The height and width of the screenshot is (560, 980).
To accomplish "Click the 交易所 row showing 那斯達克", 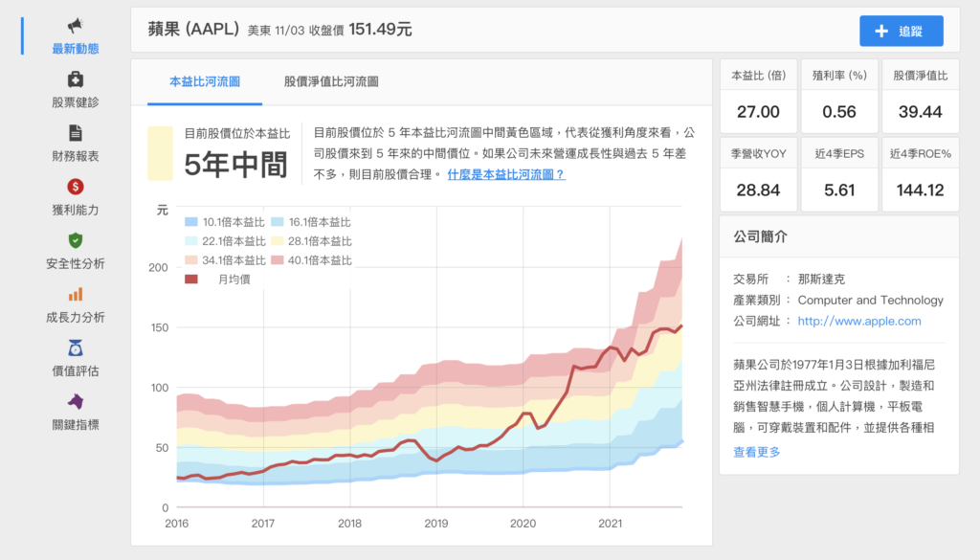I will [x=790, y=279].
